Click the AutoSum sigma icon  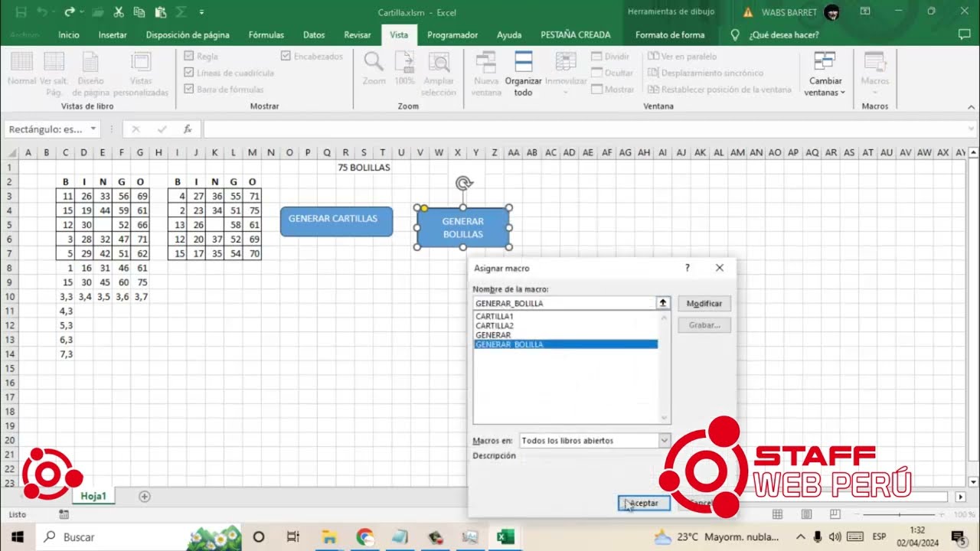[x=181, y=11]
